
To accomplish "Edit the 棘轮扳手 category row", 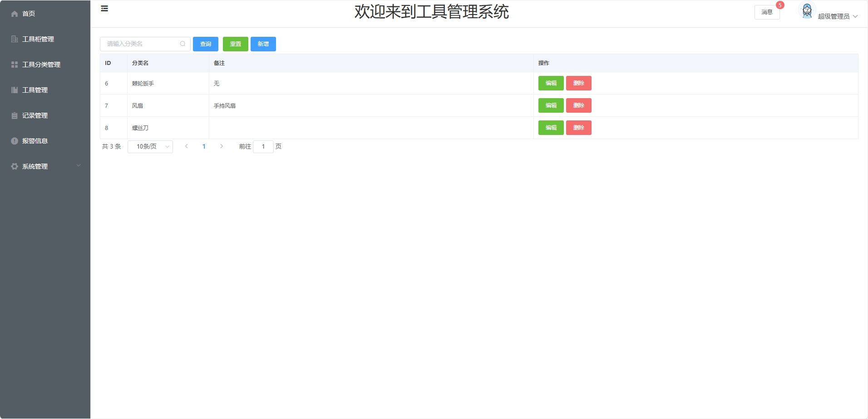I will coord(551,83).
